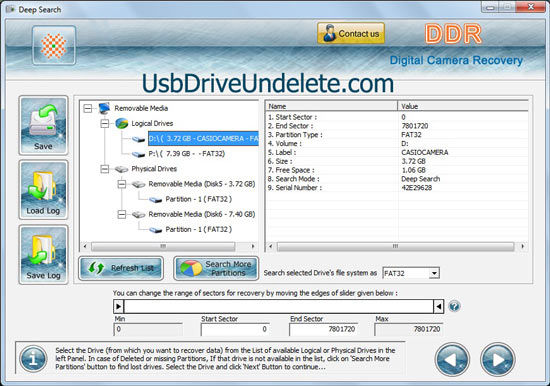Click the End Sector input field
Screen dimensions: 550x386
point(323,329)
